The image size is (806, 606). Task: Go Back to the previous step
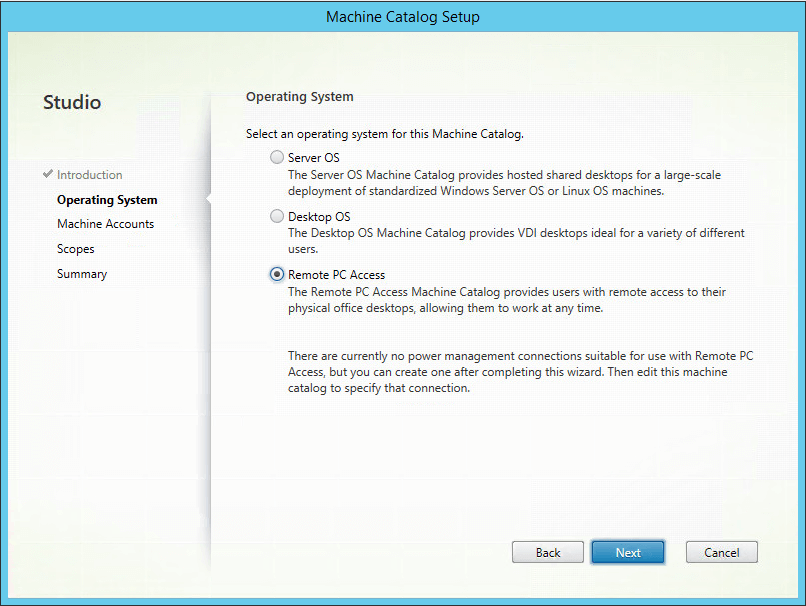point(548,553)
